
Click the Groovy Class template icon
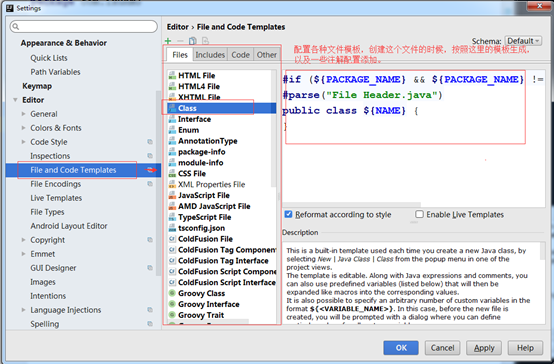[172, 293]
